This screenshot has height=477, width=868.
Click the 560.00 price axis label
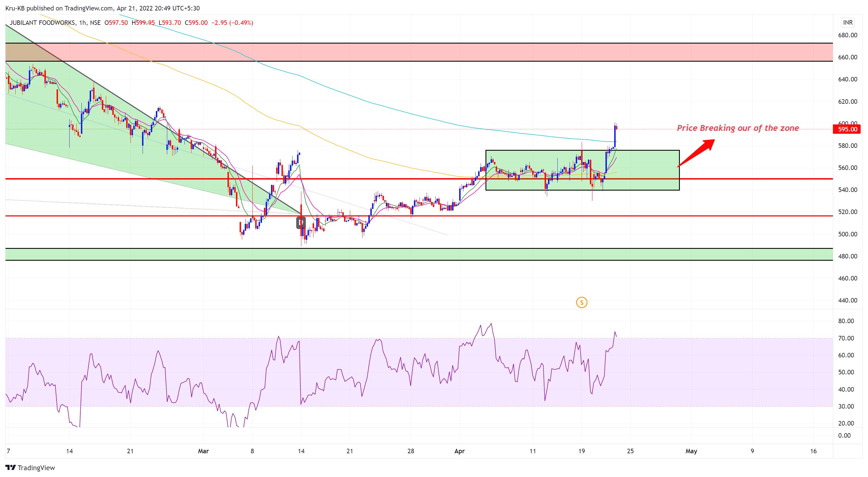click(x=848, y=168)
